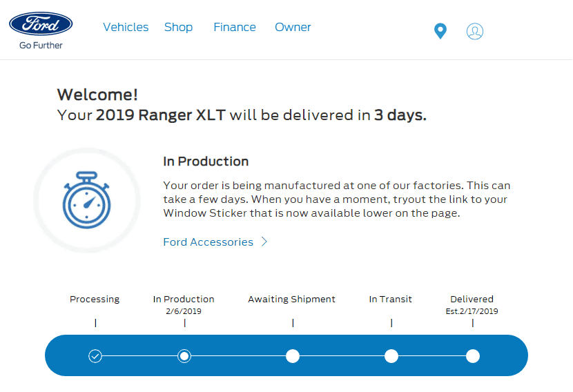The height and width of the screenshot is (392, 573).
Task: Select the In Transit step circle
Action: pos(391,356)
